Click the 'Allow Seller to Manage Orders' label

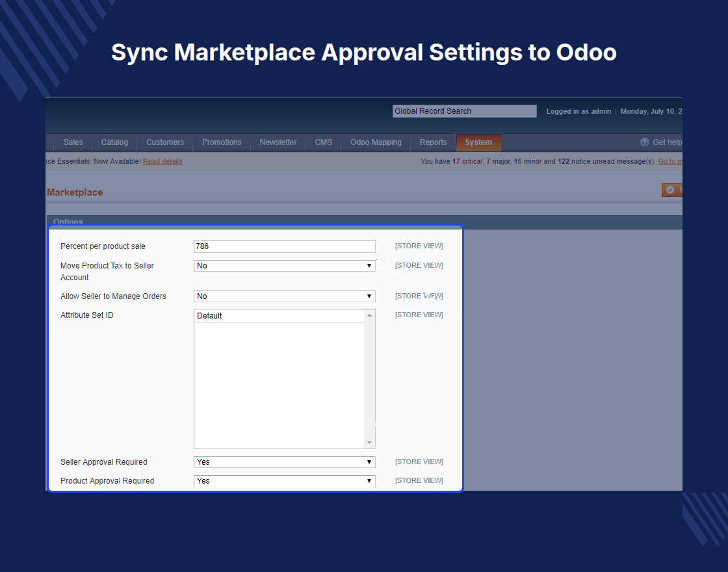[x=113, y=296]
